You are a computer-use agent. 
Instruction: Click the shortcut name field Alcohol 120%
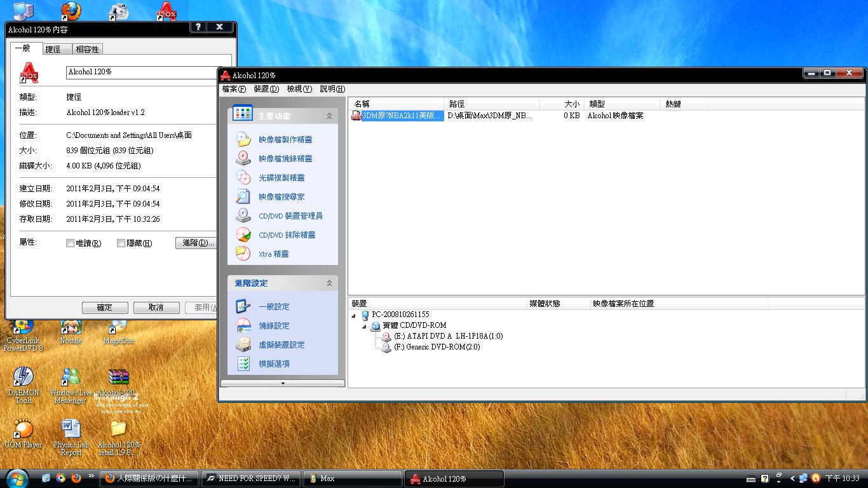click(x=142, y=72)
